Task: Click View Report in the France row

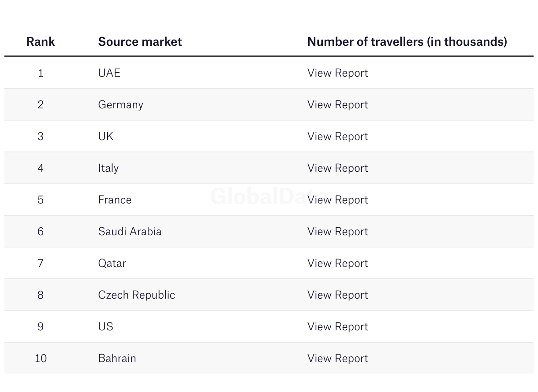Action: coord(337,200)
